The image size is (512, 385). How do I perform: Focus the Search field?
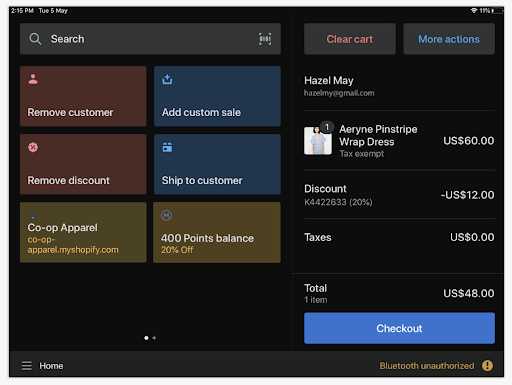pos(150,39)
